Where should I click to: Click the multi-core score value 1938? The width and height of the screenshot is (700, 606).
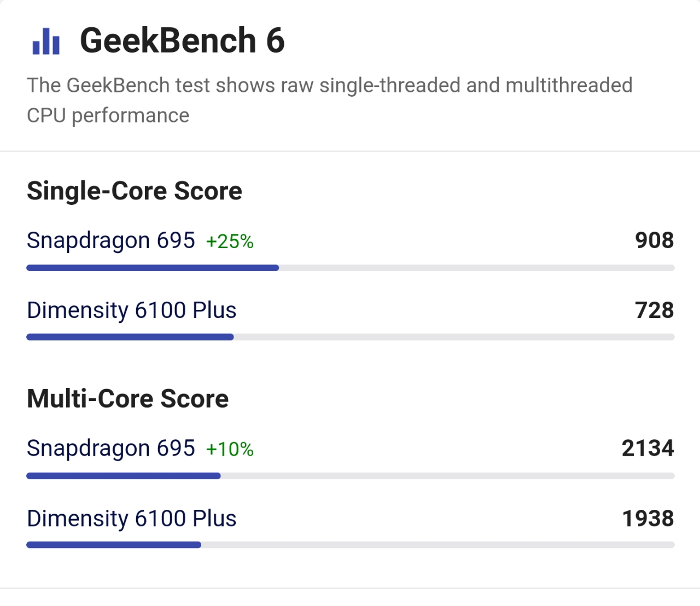pos(648,519)
